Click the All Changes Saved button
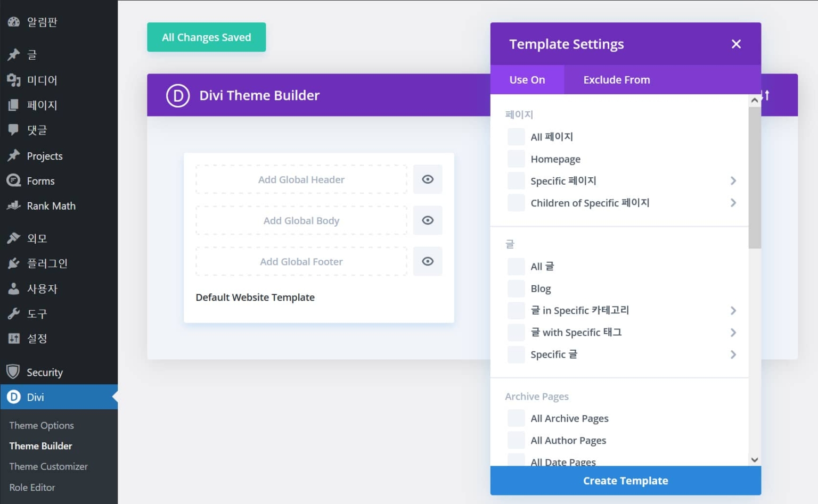Viewport: 818px width, 504px height. pos(207,37)
